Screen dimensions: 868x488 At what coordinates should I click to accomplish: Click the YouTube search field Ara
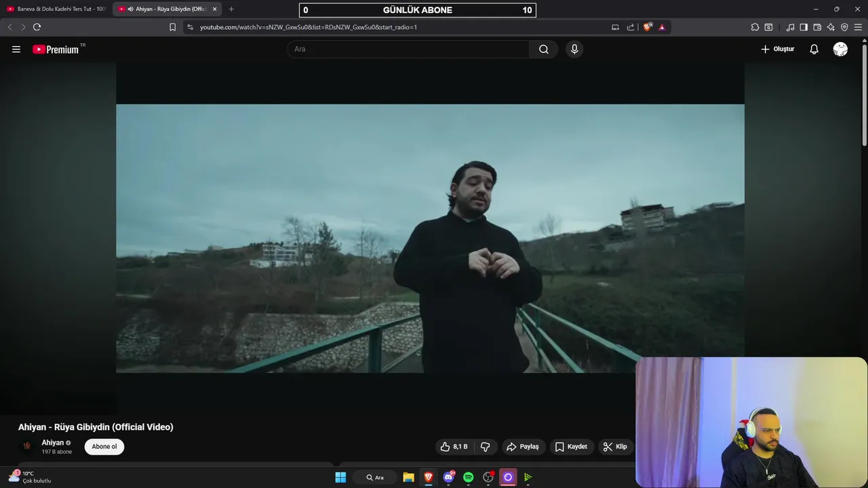tap(409, 49)
